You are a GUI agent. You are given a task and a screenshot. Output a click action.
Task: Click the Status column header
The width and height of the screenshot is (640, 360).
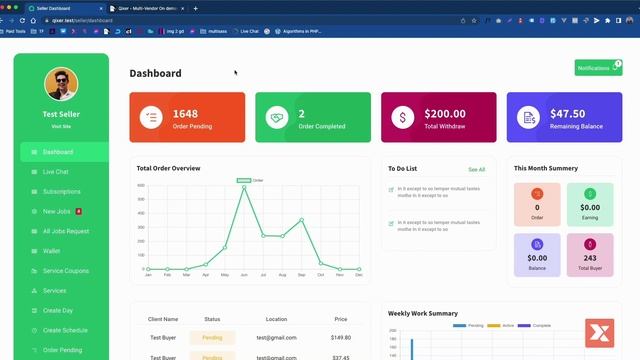212,319
